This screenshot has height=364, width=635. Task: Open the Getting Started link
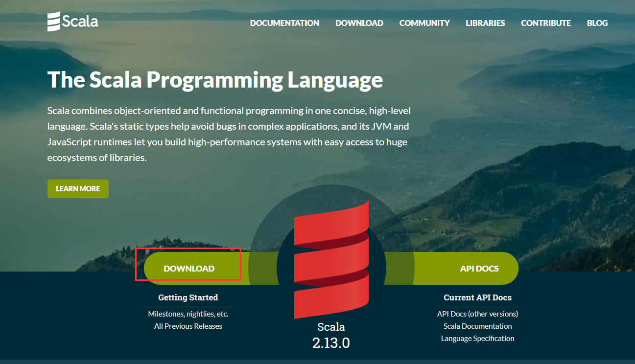pos(188,297)
